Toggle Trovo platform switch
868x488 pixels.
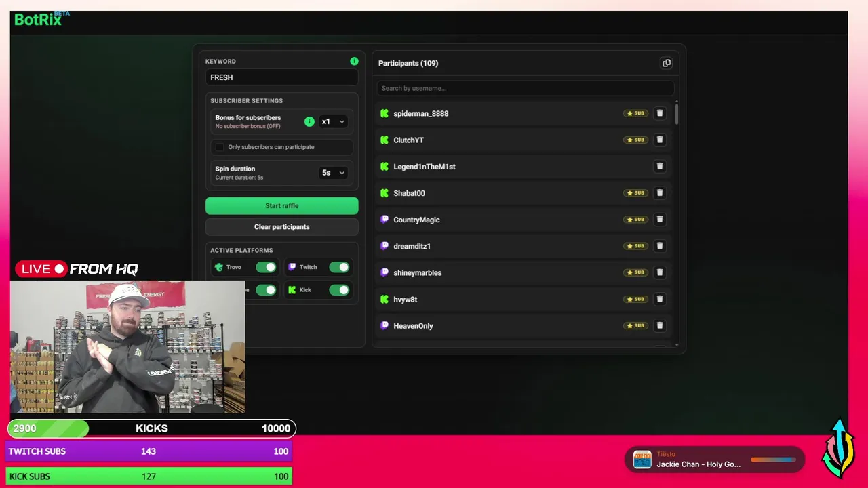266,267
